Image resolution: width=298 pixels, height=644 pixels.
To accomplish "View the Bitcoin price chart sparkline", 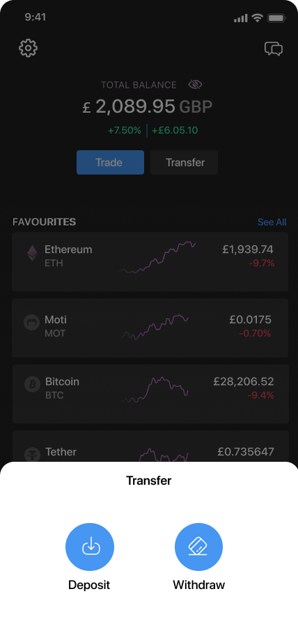I will tap(155, 389).
